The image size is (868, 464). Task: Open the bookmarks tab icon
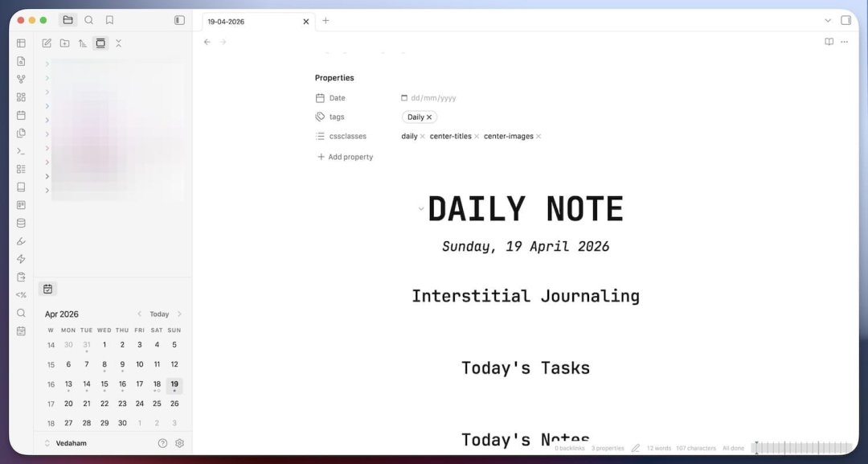[x=109, y=20]
